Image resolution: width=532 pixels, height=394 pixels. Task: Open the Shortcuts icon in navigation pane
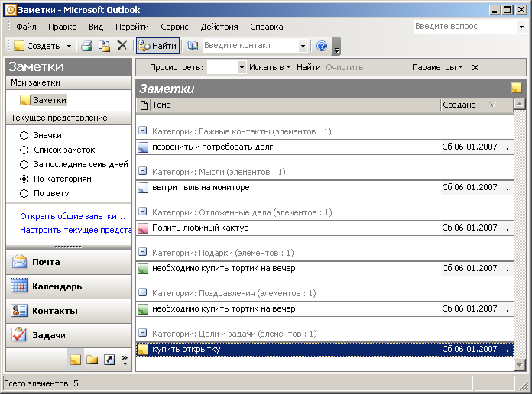pyautogui.click(x=109, y=360)
